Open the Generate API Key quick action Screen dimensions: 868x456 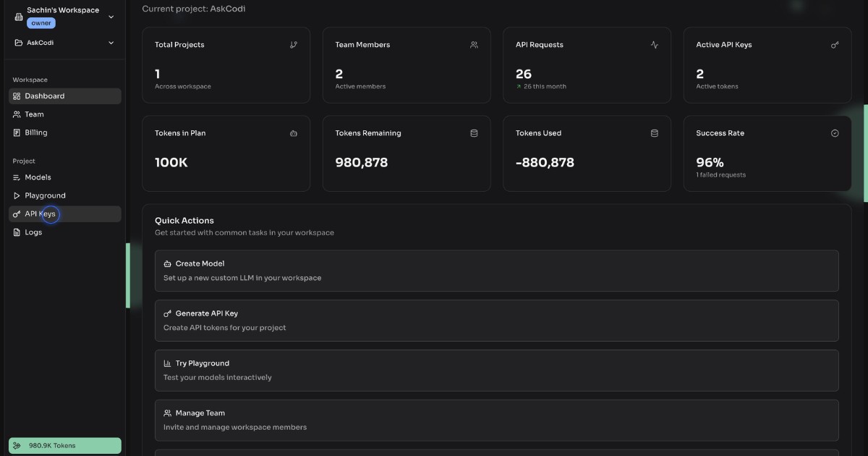pyautogui.click(x=497, y=321)
